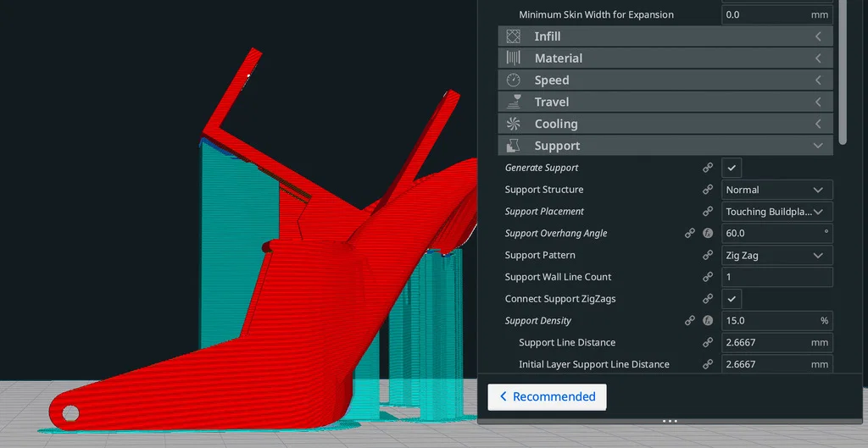Click the Support Pattern label
The image size is (868, 448).
click(x=540, y=255)
